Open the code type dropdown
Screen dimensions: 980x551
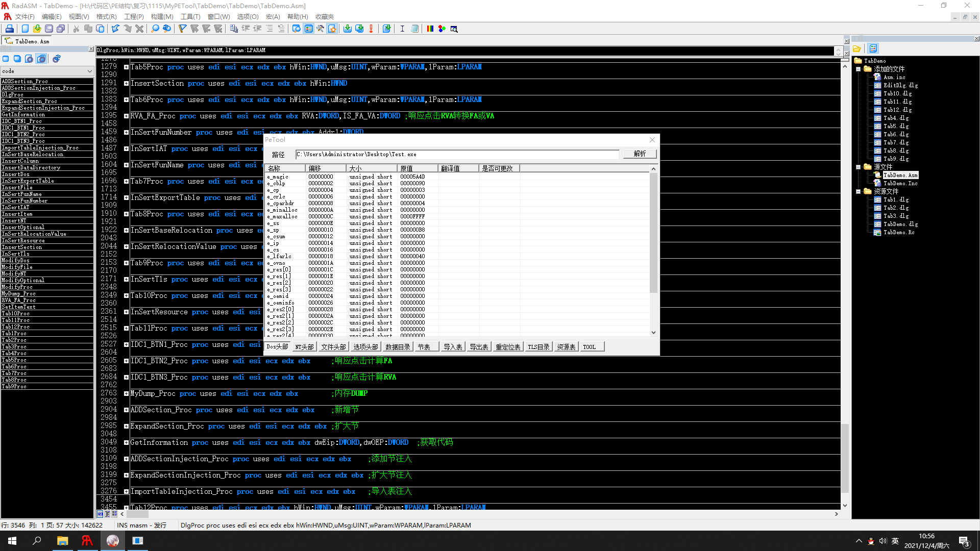tap(90, 71)
